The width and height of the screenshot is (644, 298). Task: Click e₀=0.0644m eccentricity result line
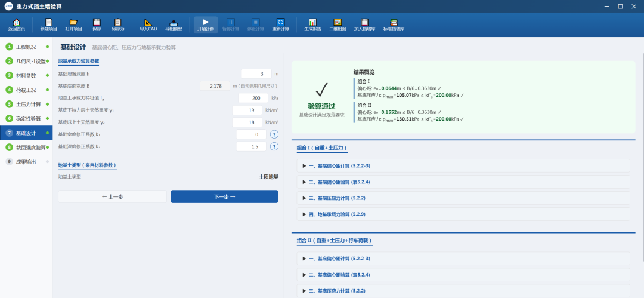point(399,88)
